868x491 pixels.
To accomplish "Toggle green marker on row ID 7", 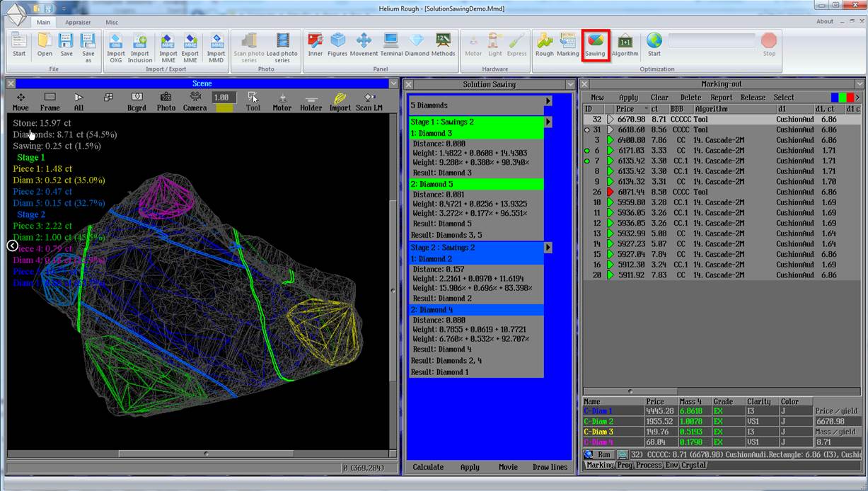I will 587,161.
